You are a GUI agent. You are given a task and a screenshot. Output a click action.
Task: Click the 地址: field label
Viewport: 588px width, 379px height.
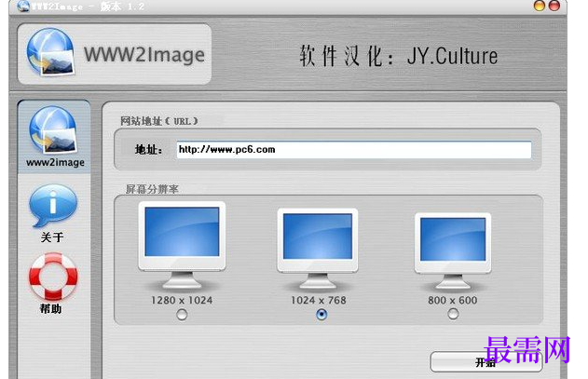(x=148, y=150)
